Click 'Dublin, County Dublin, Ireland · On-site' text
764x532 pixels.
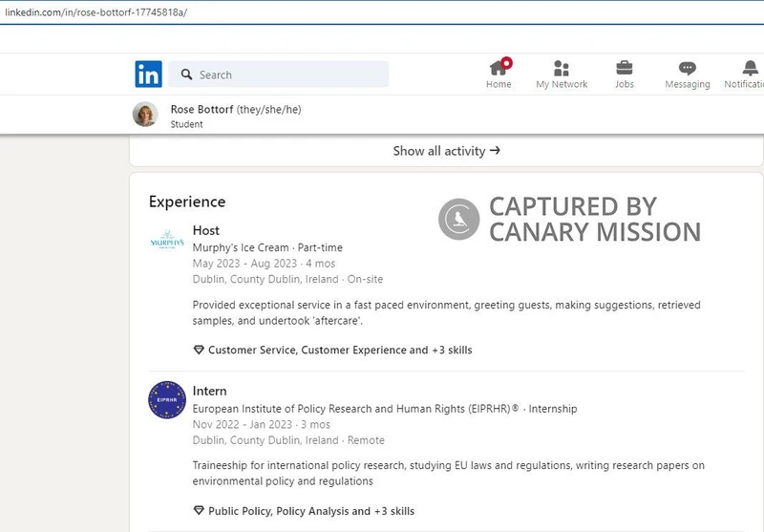(287, 279)
